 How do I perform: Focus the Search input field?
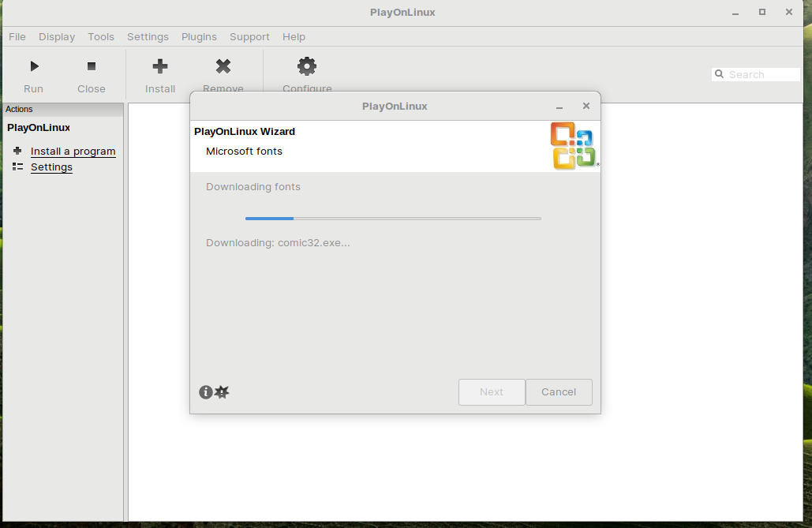coord(756,75)
